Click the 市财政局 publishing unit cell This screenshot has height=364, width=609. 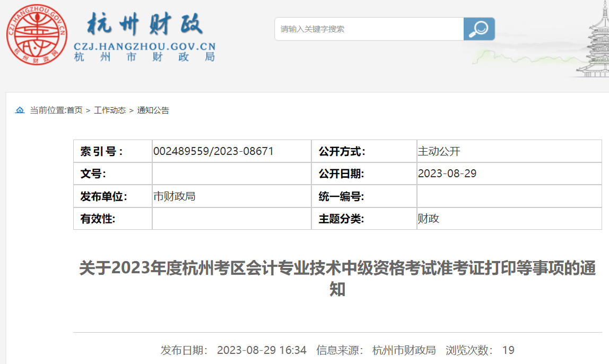click(174, 196)
